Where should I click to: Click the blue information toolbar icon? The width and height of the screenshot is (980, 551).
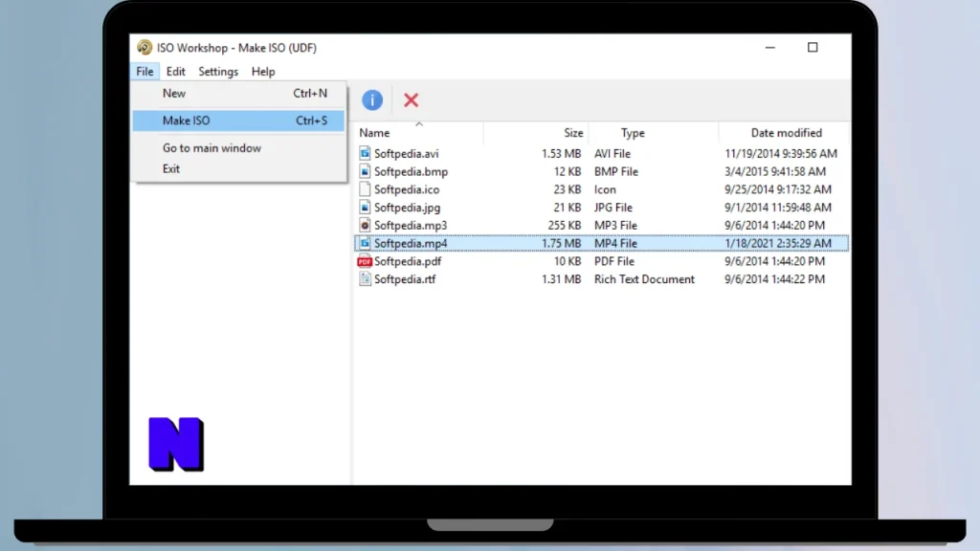[x=372, y=99]
